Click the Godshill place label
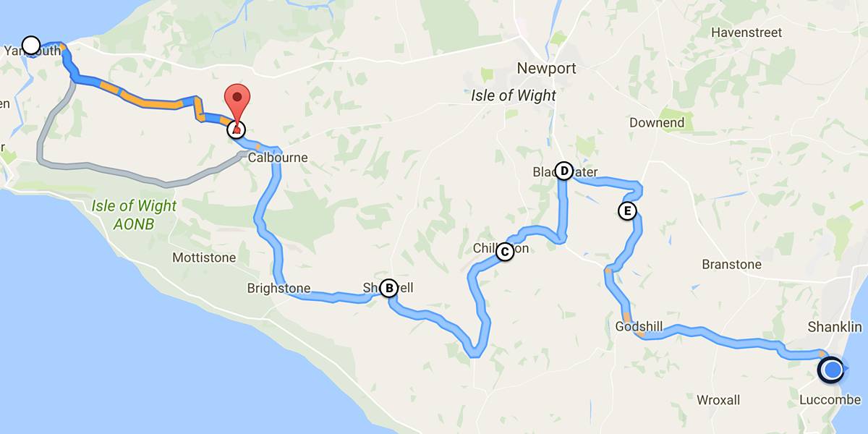 coord(639,327)
